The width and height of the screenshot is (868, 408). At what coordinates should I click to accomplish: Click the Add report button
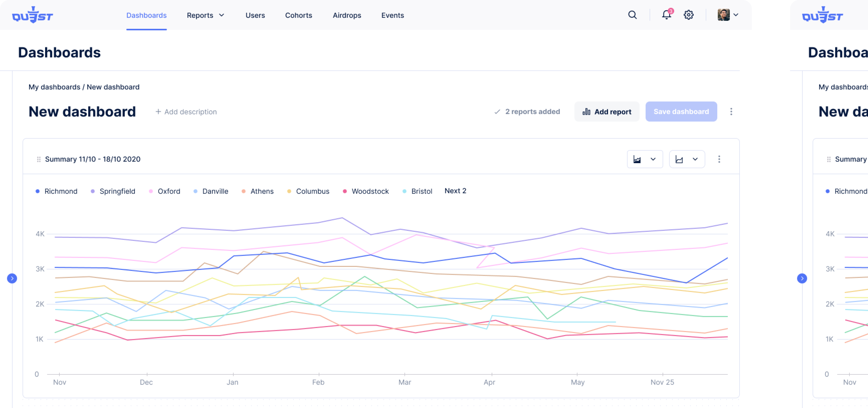pyautogui.click(x=606, y=112)
